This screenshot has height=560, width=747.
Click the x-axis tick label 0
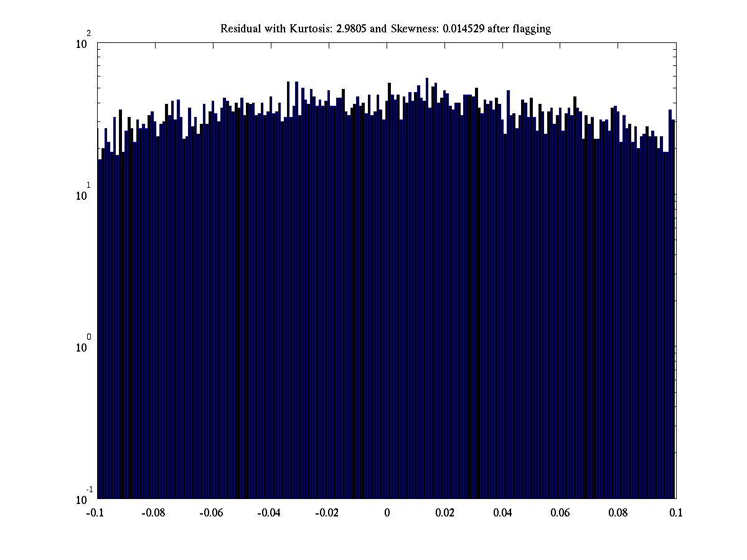[x=387, y=513]
